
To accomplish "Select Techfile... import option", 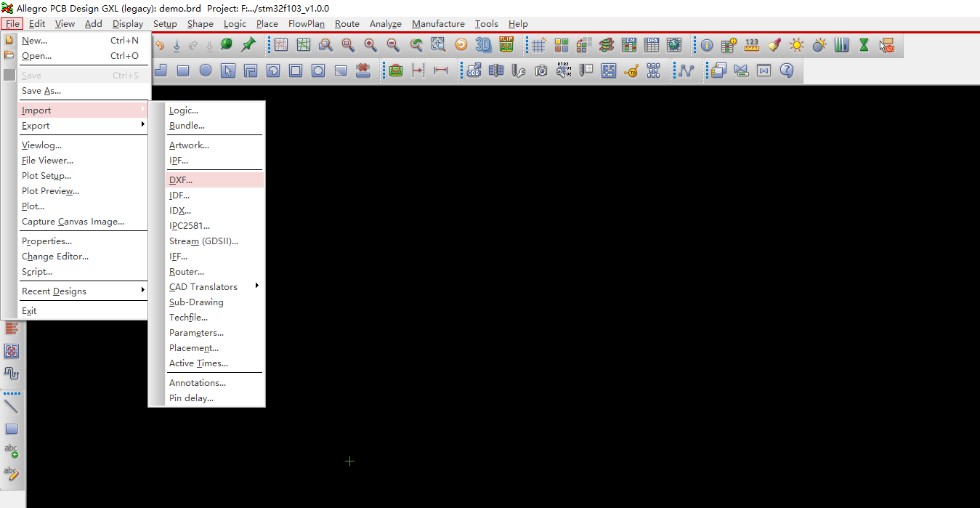I will coord(214,318).
